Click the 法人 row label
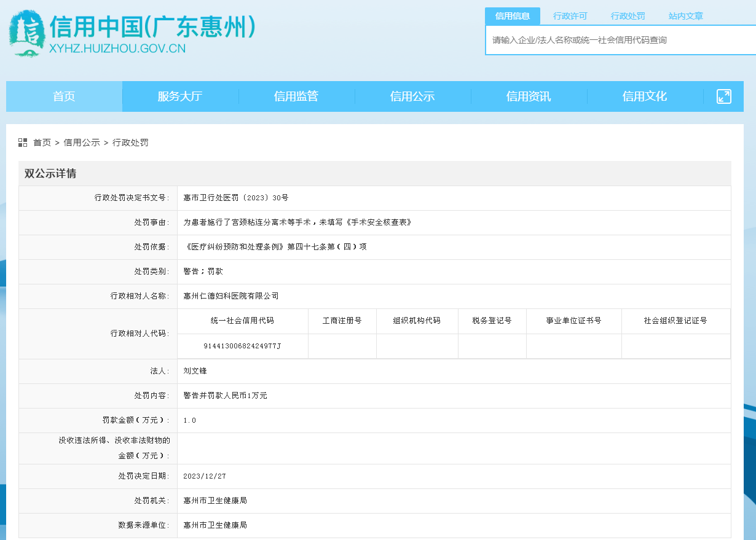 pyautogui.click(x=160, y=371)
